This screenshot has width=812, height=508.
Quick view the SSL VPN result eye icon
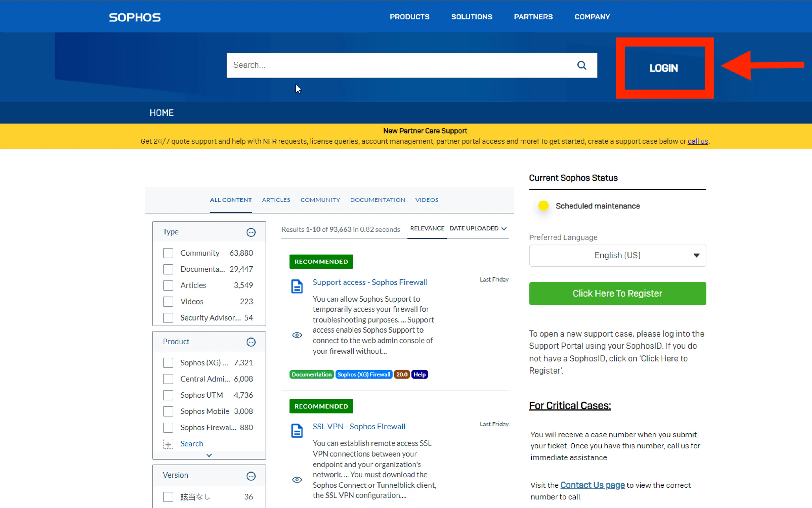coord(297,480)
